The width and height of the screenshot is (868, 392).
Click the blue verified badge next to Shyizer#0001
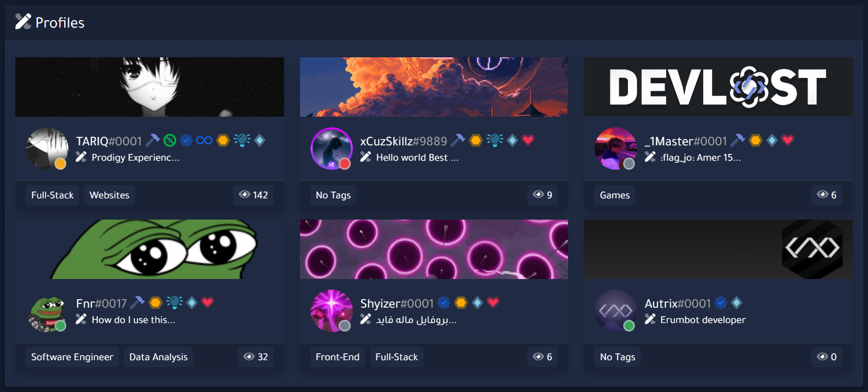click(444, 303)
